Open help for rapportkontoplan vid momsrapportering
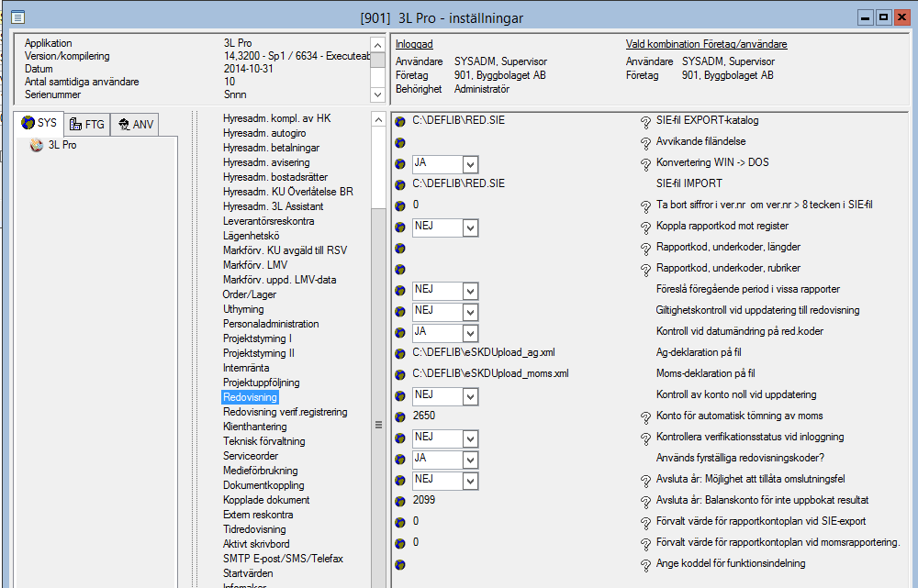Viewport: 918px width, 588px height. pos(645,544)
